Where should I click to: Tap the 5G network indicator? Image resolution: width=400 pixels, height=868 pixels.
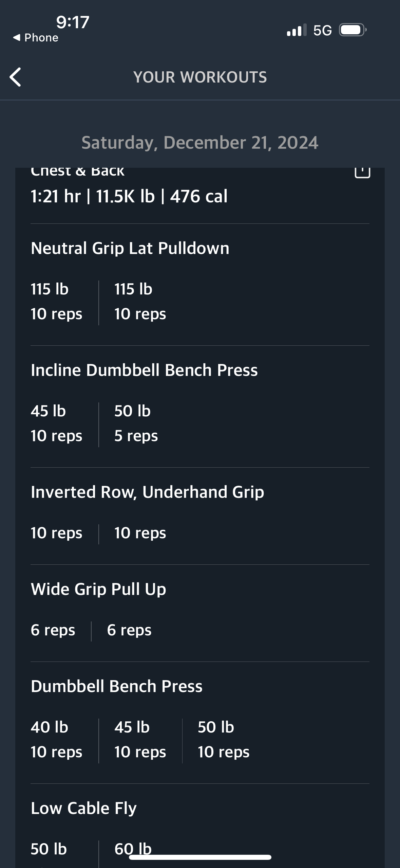click(322, 31)
